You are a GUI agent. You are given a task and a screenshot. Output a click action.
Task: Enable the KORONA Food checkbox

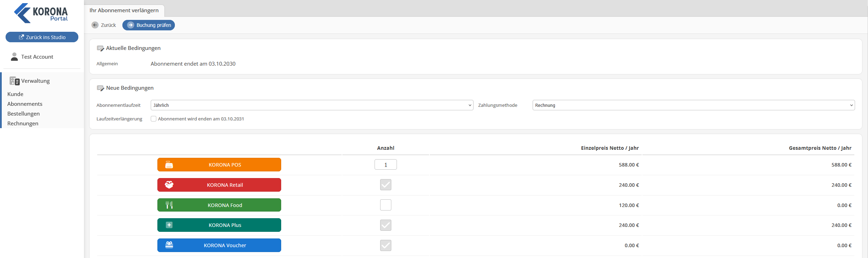(x=386, y=205)
